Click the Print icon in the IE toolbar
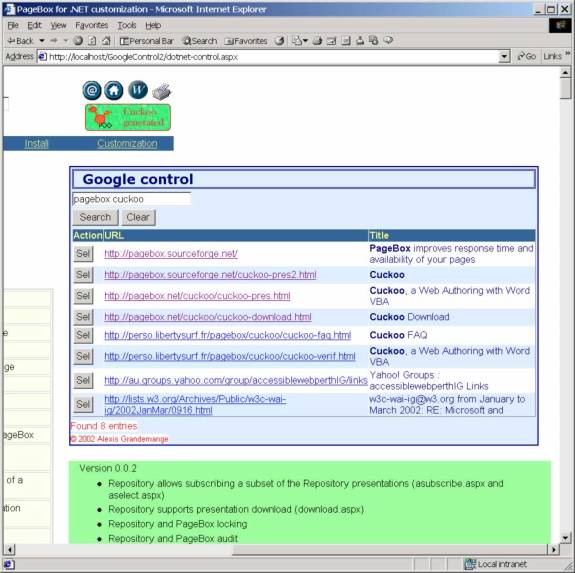575x573 pixels. coord(318,41)
